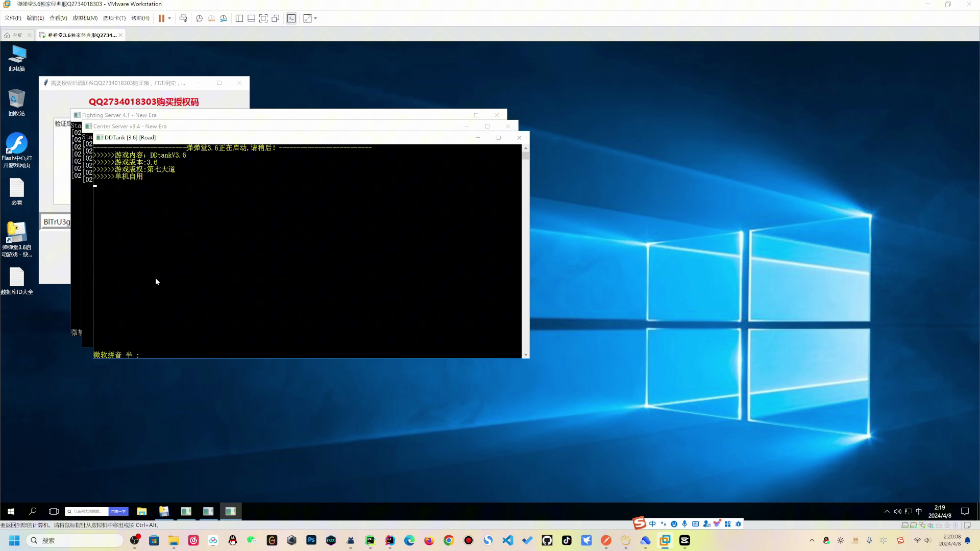This screenshot has width=980, height=551.
Task: Click the guest volume speaker tray icon
Action: 897,511
